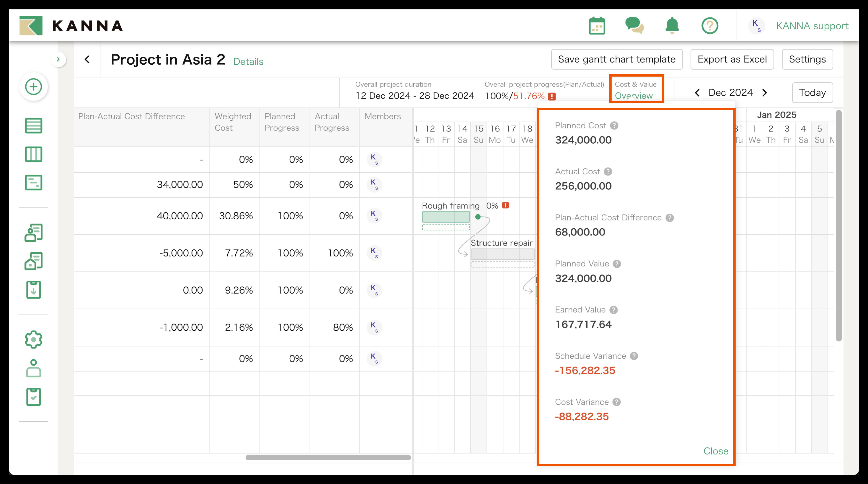Open the settings gear icon in sidebar
Image resolution: width=868 pixels, height=484 pixels.
(33, 339)
